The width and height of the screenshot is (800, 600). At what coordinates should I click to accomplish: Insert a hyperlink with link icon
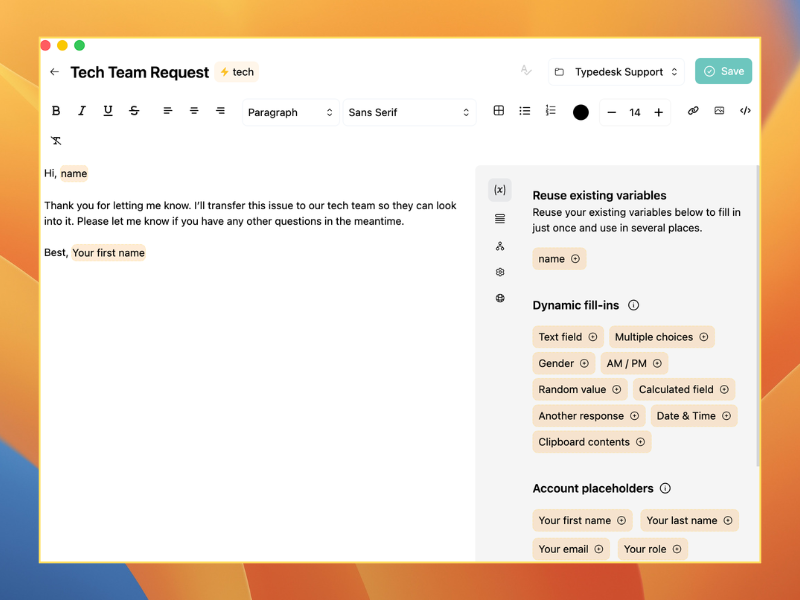[x=693, y=111]
